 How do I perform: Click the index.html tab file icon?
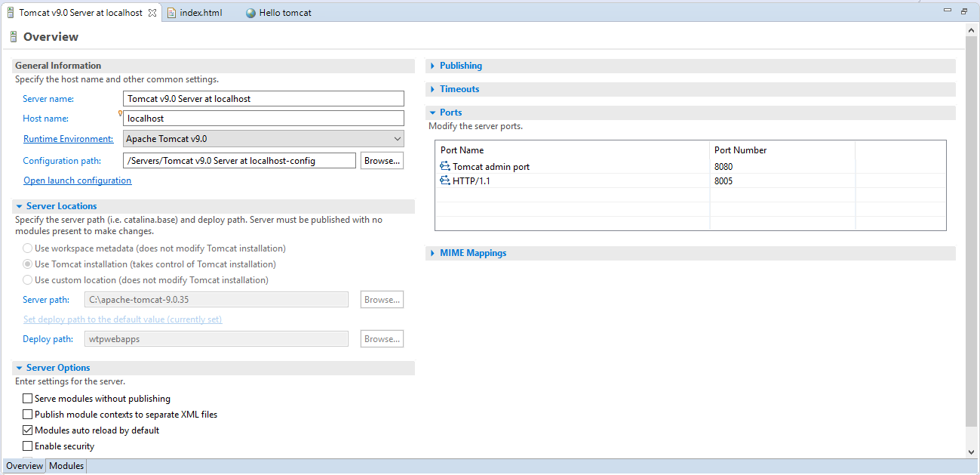click(172, 13)
